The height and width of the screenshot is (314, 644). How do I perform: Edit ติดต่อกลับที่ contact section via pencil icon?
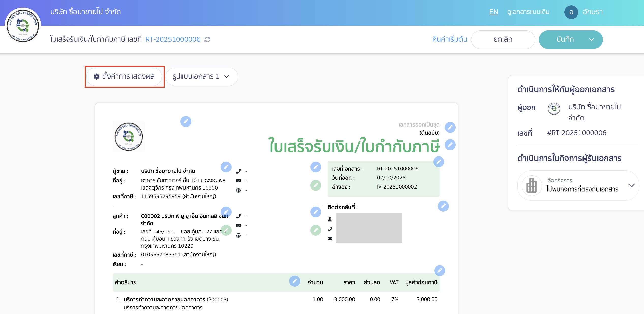443,206
